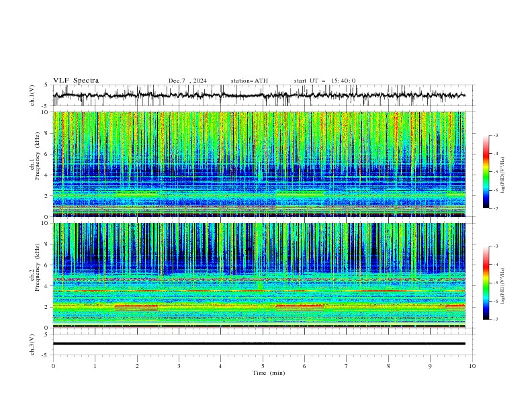Click the 'start UT = 15:40:0' label
This screenshot has width=532, height=411.
click(324, 81)
